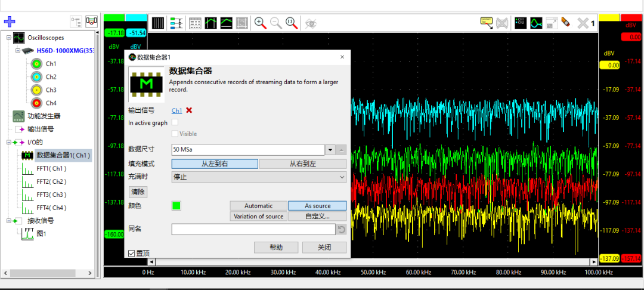Toggle horizontal cursors icon in graph toolbar
This screenshot has height=290, width=644.
pos(227,23)
